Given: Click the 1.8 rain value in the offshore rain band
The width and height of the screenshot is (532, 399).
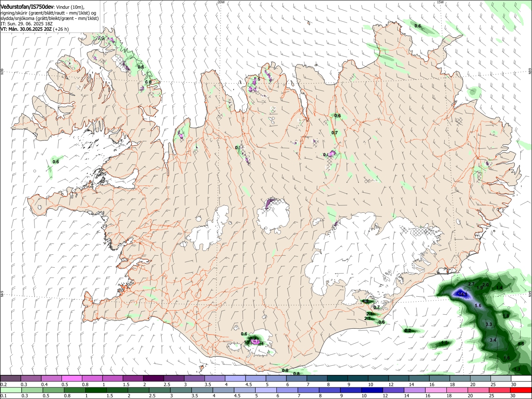Looking at the screenshot, I should (506, 316).
